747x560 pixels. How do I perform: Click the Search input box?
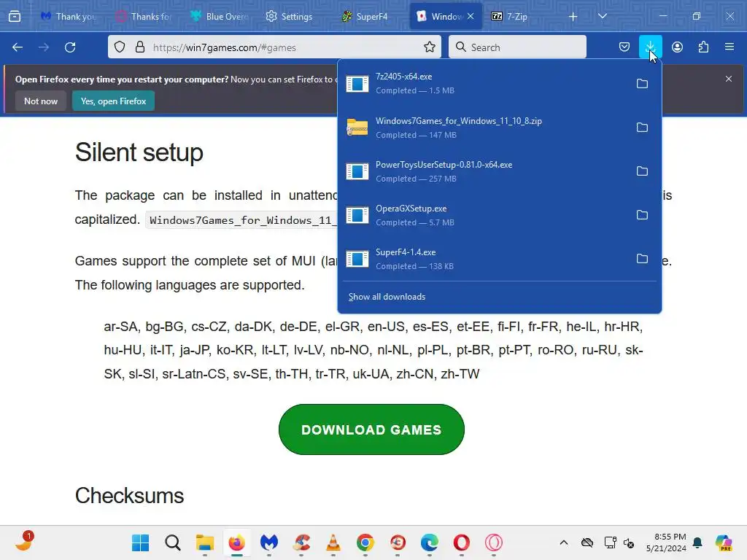click(x=517, y=47)
